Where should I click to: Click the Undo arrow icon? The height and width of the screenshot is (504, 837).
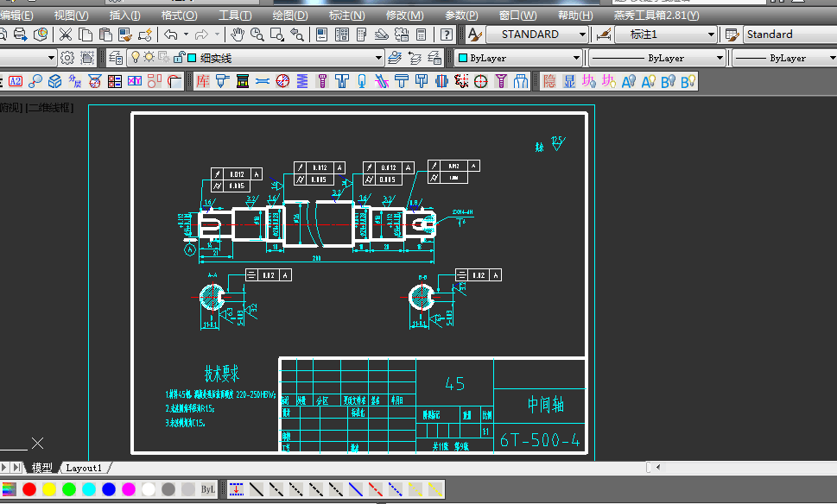tap(171, 35)
